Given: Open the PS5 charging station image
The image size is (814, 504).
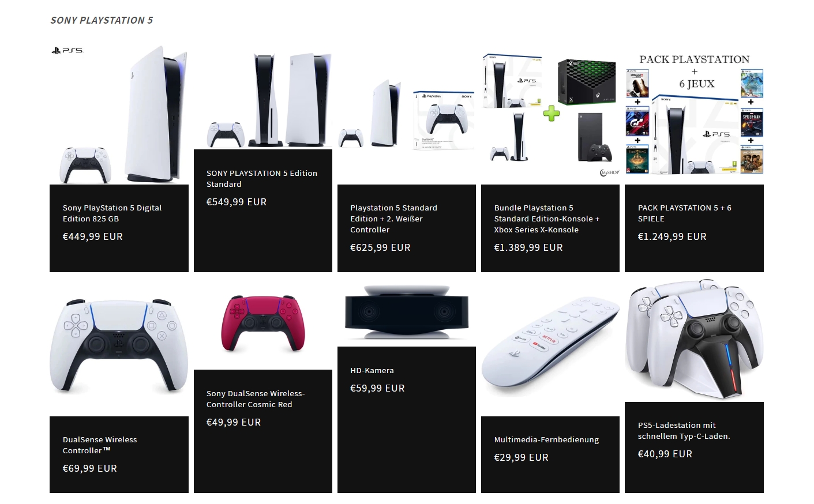Looking at the screenshot, I should coord(695,340).
